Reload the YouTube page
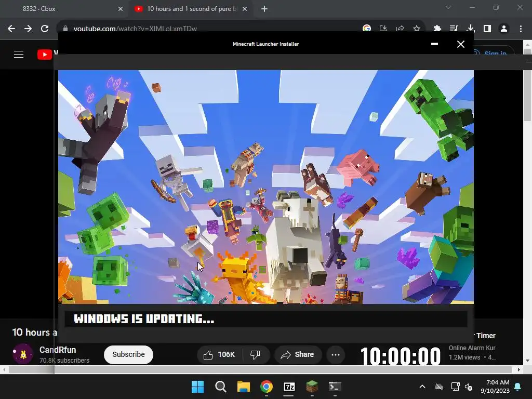The width and height of the screenshot is (532, 399). tap(45, 29)
